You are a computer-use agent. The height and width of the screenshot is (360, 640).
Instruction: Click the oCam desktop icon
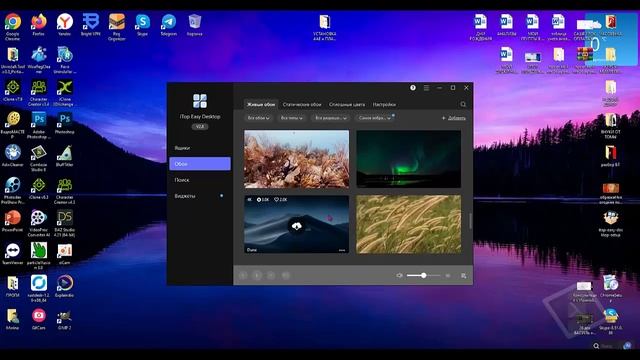click(x=64, y=254)
